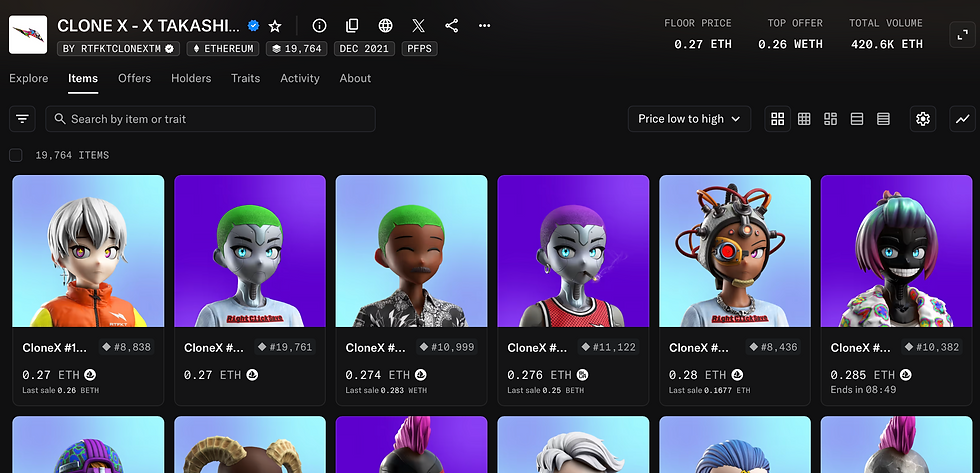Click the BY RTFKTCLONEXTM creator badge

point(119,49)
